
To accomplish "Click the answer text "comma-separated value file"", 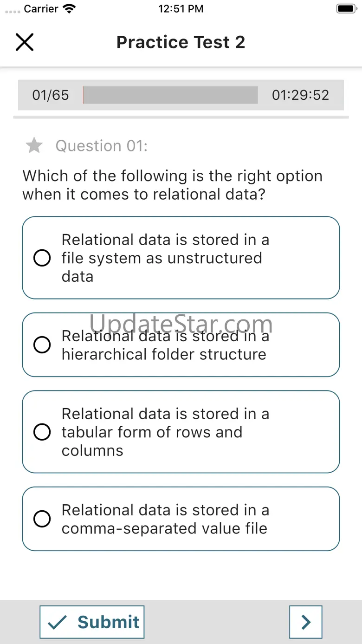I will point(164,528).
